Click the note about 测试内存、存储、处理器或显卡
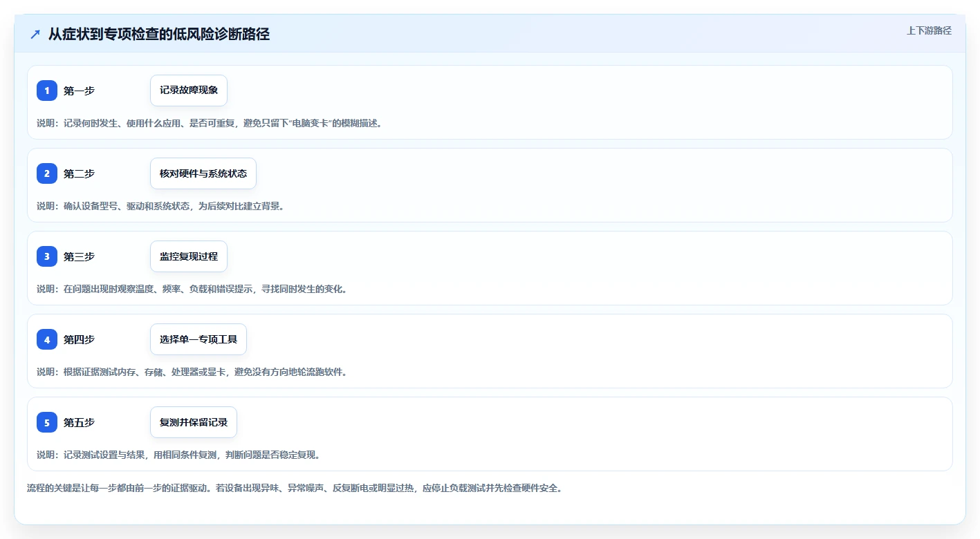The image size is (980, 539). click(192, 372)
